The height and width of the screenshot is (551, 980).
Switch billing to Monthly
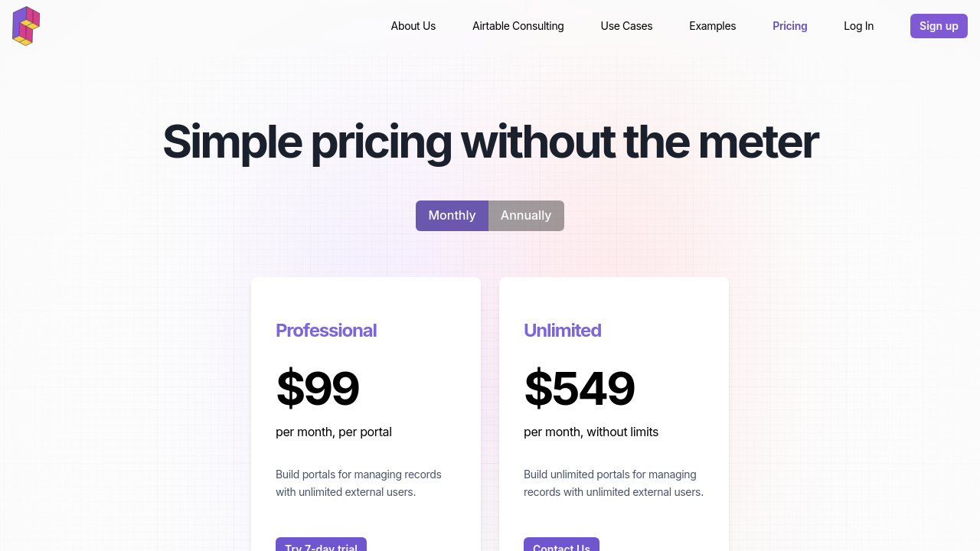[452, 216]
